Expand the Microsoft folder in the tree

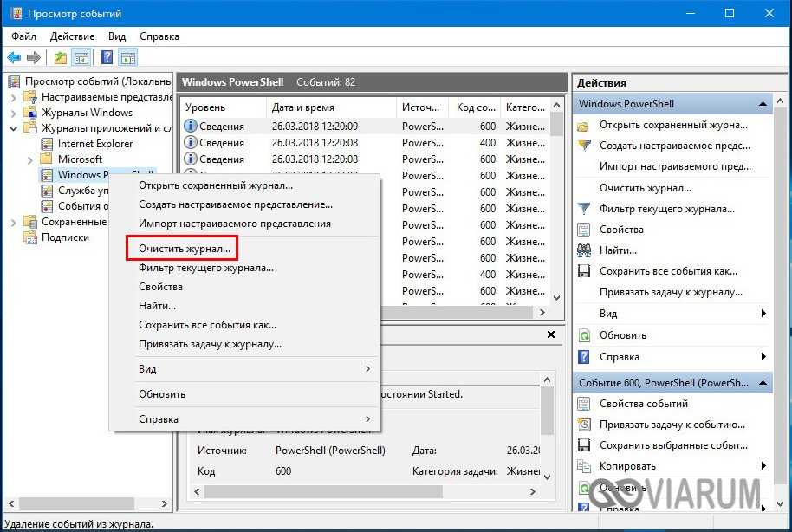point(30,159)
